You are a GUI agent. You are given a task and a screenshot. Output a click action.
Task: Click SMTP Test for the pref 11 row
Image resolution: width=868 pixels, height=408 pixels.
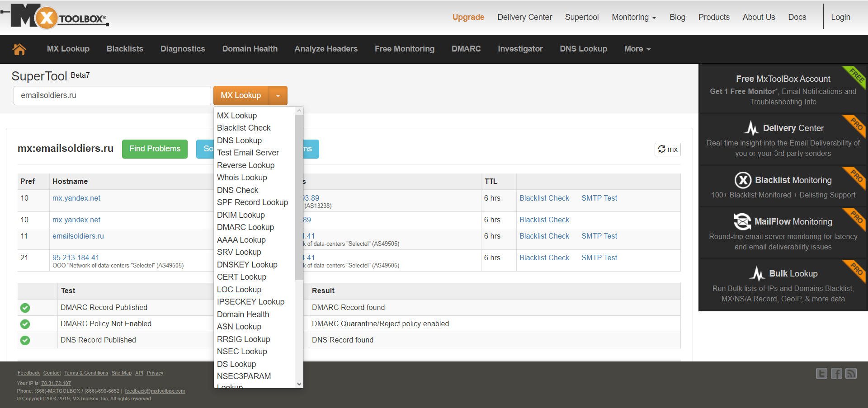coord(599,236)
